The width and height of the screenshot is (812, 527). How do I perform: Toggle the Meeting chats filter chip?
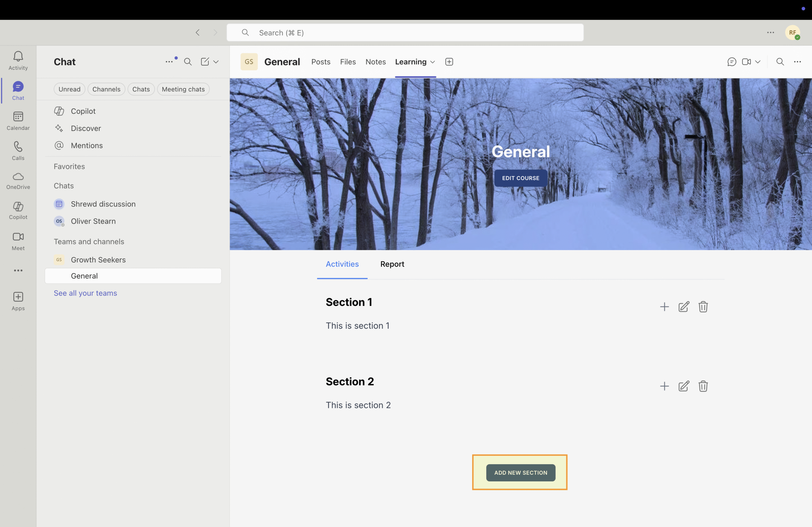click(x=183, y=89)
